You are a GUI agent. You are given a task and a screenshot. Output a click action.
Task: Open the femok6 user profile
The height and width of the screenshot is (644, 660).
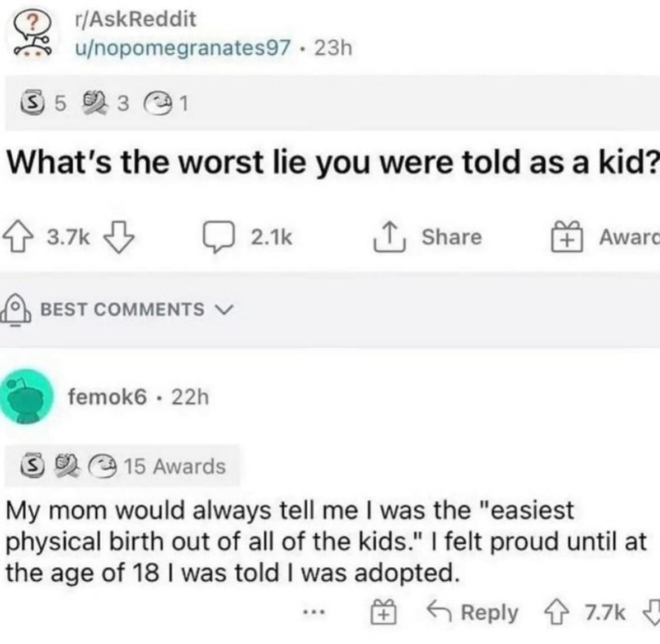(x=107, y=397)
